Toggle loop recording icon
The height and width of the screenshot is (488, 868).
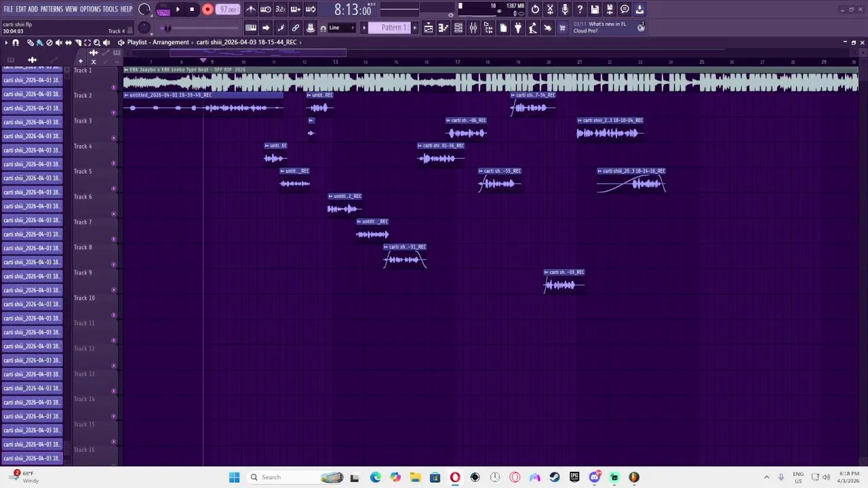(311, 9)
